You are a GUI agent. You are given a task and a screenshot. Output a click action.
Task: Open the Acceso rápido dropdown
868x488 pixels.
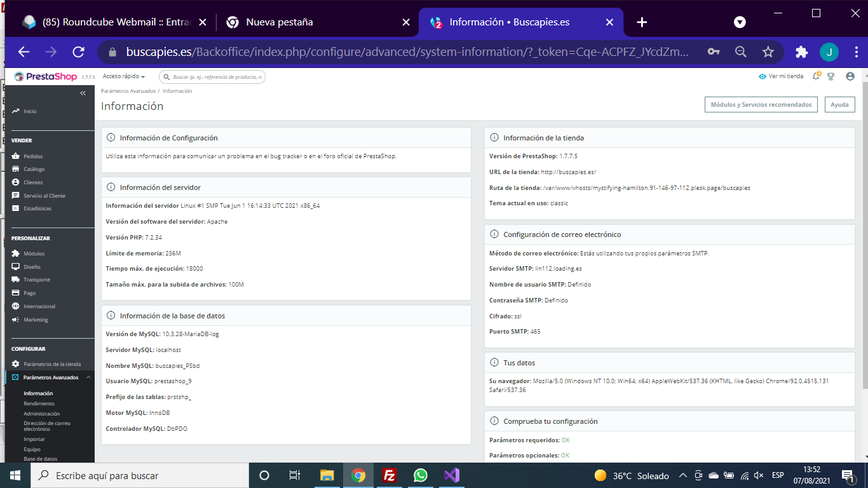click(124, 77)
